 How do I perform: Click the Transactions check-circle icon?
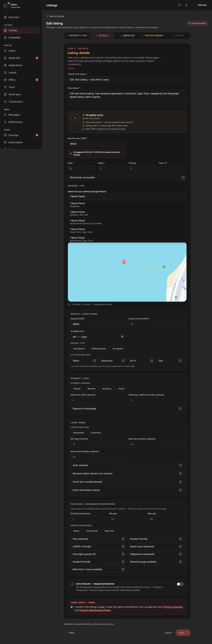click(x=5, y=102)
